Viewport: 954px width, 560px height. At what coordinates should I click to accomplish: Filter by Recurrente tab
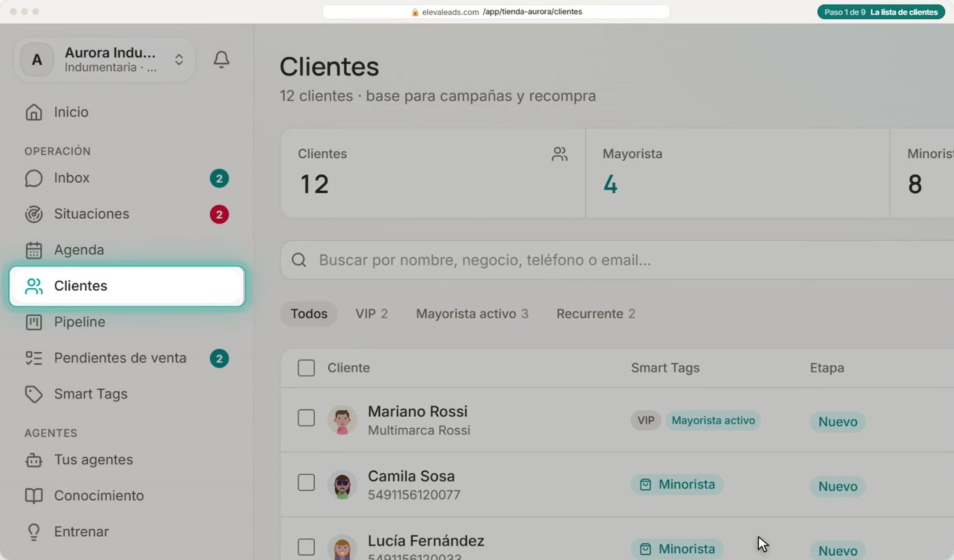point(596,314)
